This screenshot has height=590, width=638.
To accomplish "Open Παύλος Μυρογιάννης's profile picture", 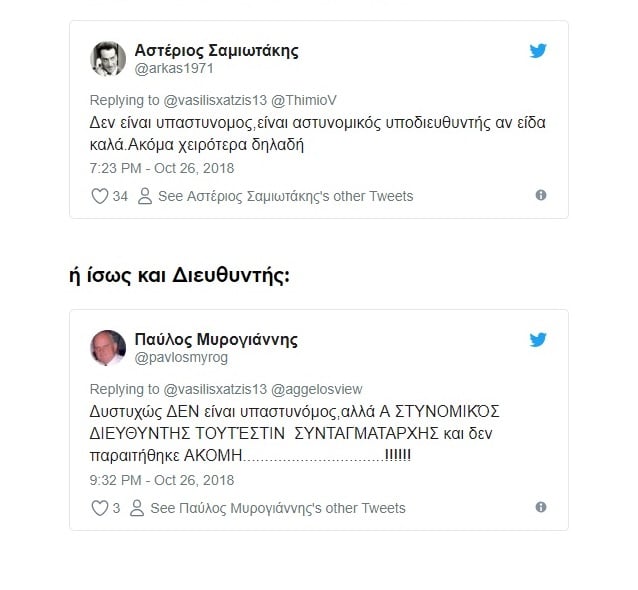I will [x=108, y=348].
